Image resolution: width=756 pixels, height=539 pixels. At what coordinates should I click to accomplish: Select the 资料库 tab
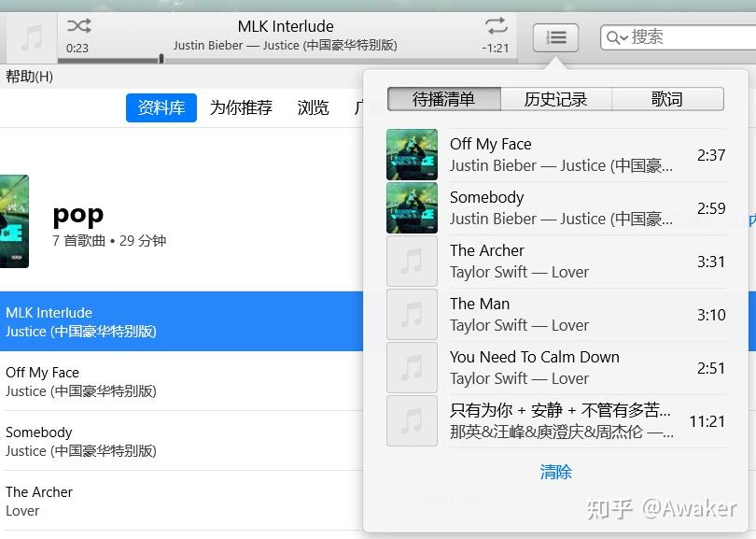click(161, 107)
